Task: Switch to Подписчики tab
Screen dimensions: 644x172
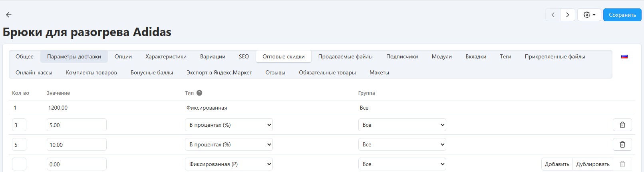Action: coord(402,56)
